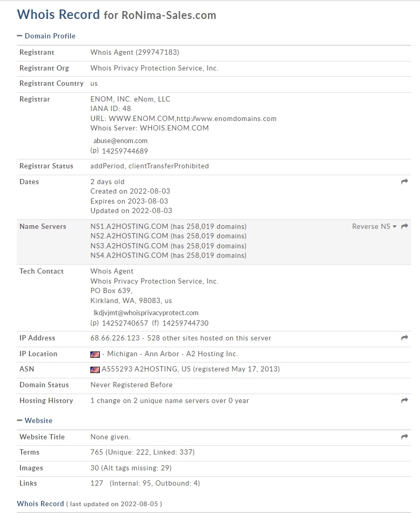Click share arrow icon in Hosting History row
This screenshot has width=420, height=513.
(405, 400)
